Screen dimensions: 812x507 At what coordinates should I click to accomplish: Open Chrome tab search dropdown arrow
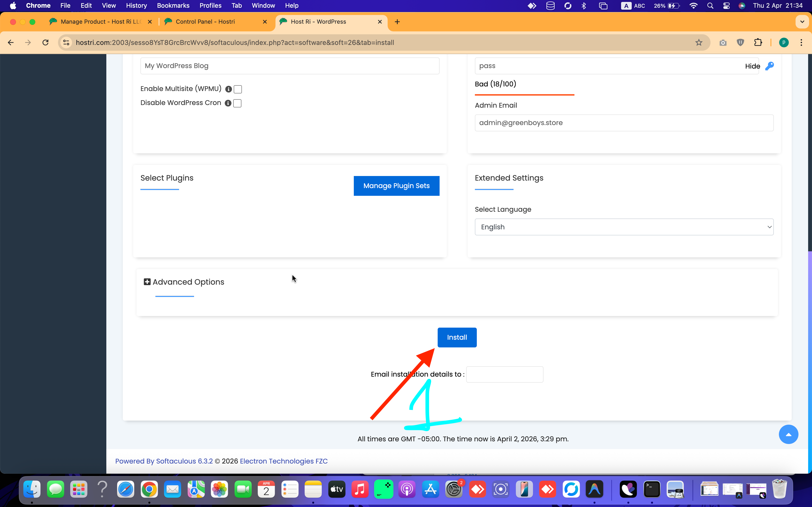tap(802, 22)
